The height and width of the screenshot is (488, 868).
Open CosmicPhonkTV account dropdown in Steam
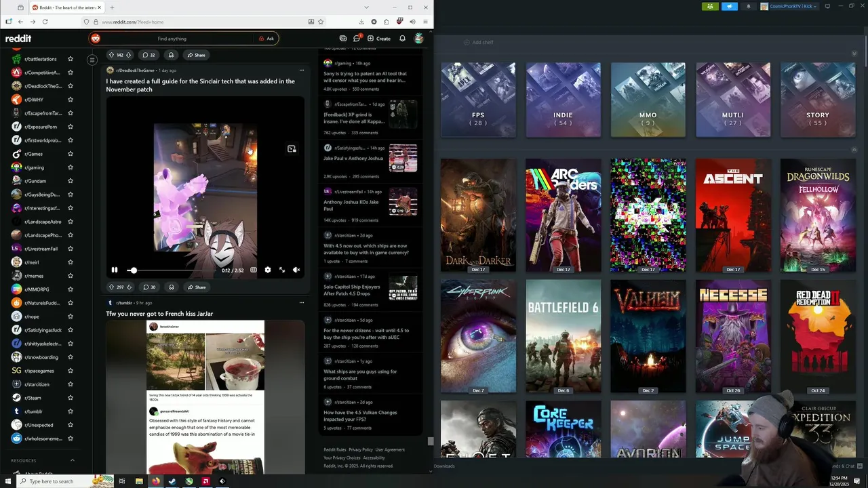point(790,6)
